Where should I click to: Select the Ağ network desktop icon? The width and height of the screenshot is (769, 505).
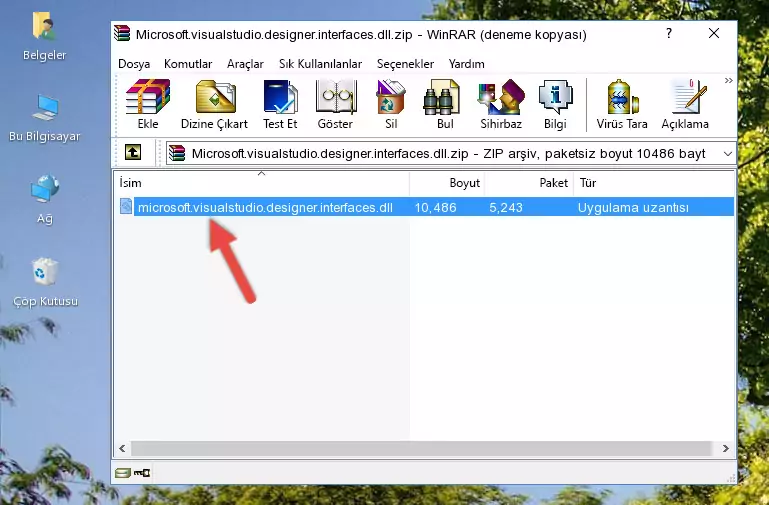[45, 199]
